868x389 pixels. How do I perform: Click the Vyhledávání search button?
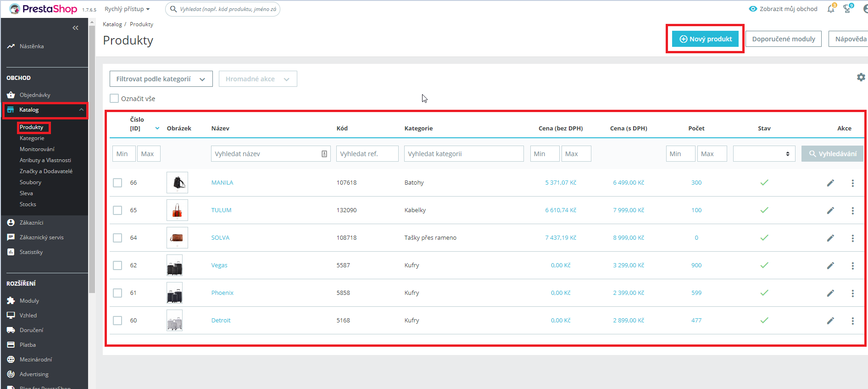(832, 154)
